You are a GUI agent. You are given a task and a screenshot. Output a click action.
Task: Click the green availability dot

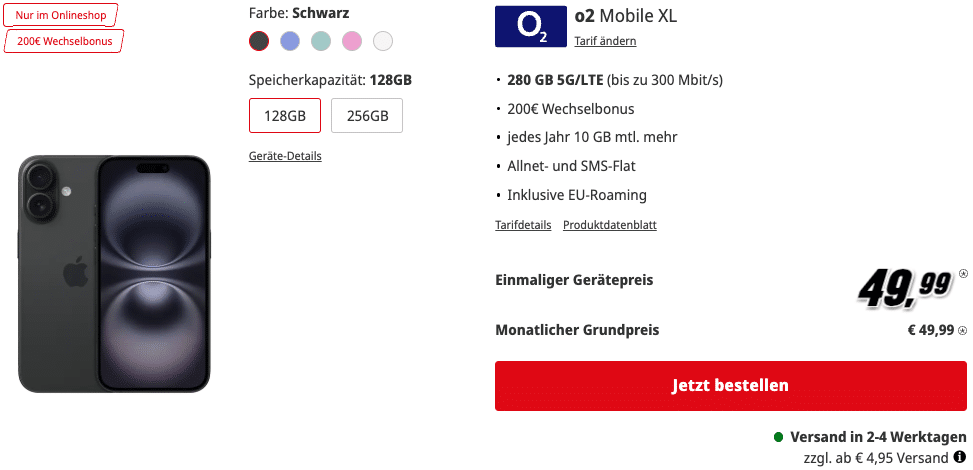click(x=778, y=438)
